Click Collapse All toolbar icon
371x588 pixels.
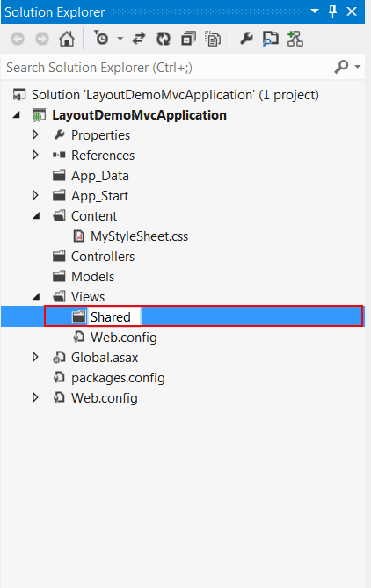(188, 39)
